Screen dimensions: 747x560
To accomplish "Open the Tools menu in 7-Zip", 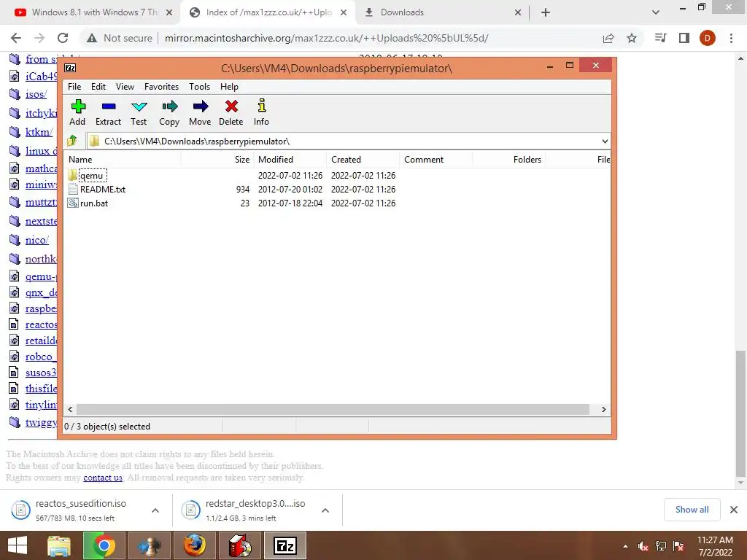I will click(x=200, y=87).
